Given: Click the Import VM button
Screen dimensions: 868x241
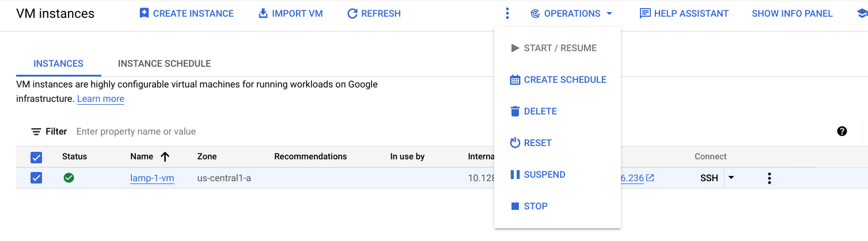Looking at the screenshot, I should click(291, 13).
